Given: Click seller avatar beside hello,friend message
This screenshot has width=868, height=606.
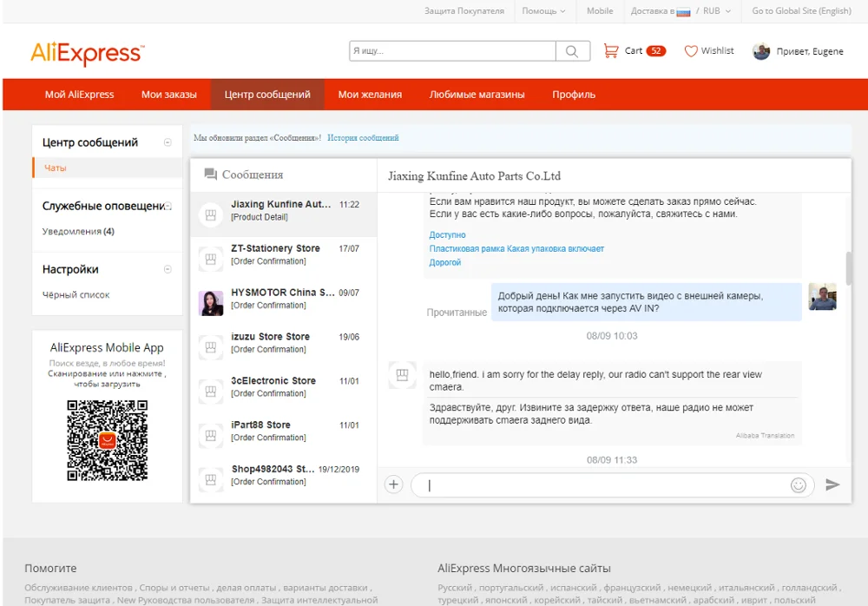Looking at the screenshot, I should tap(403, 375).
